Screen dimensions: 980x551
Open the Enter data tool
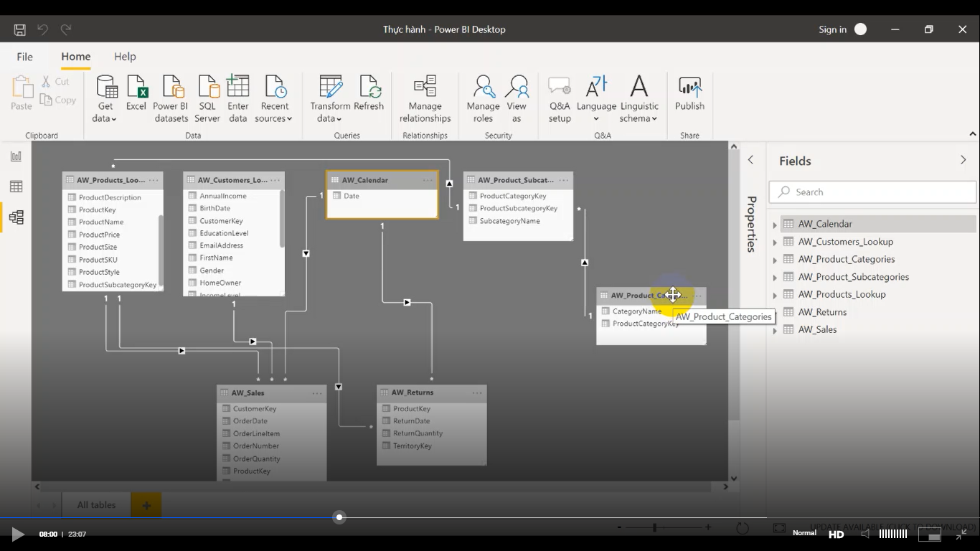click(x=238, y=99)
